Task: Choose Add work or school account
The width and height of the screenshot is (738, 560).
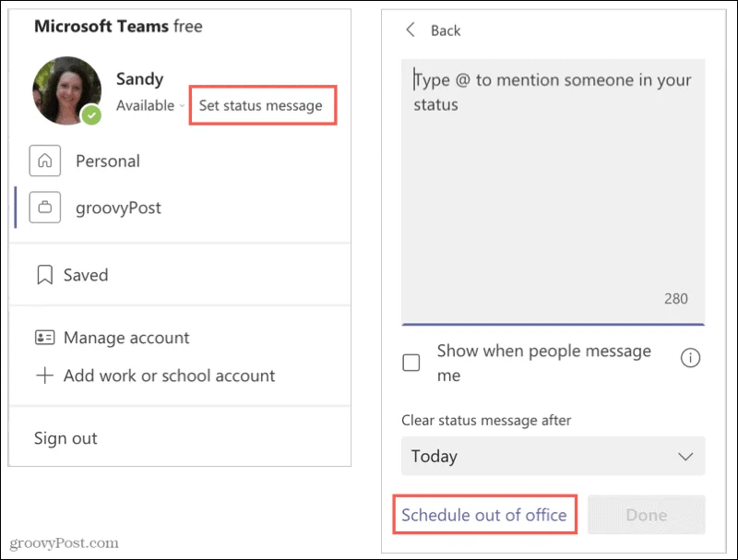Action: point(169,375)
